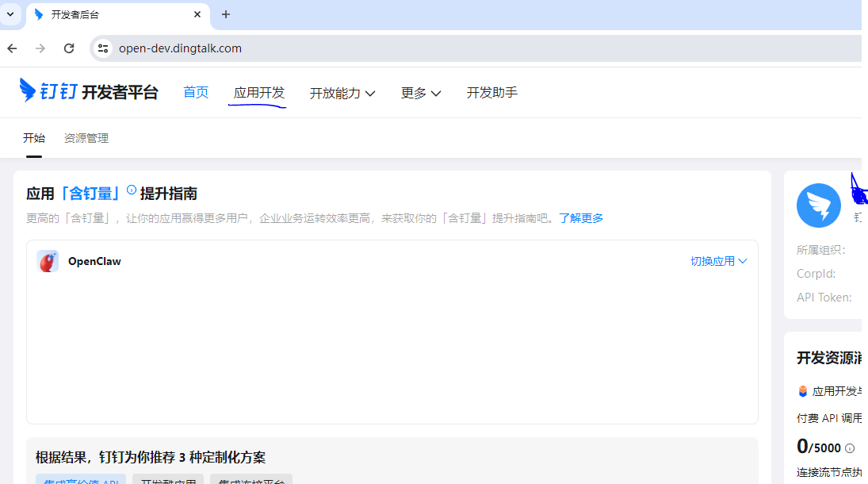
Task: Open the 了解更多 link
Action: 583,218
